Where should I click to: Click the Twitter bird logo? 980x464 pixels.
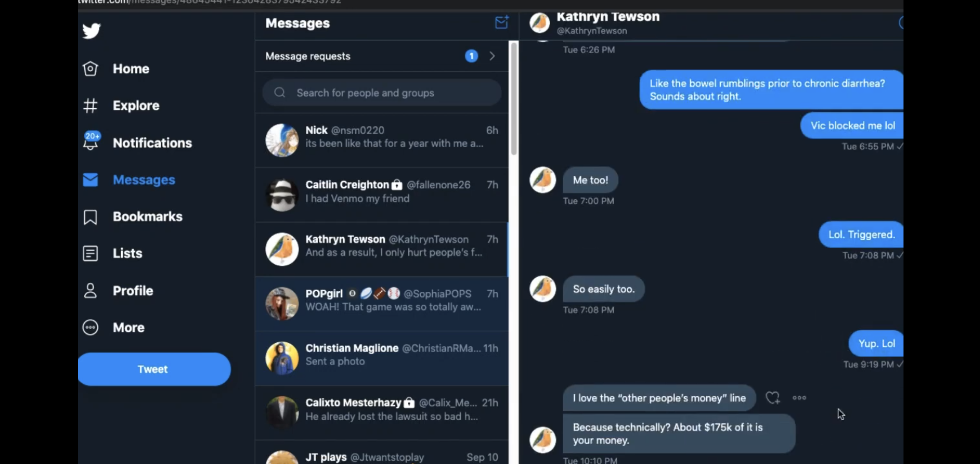pos(91,31)
